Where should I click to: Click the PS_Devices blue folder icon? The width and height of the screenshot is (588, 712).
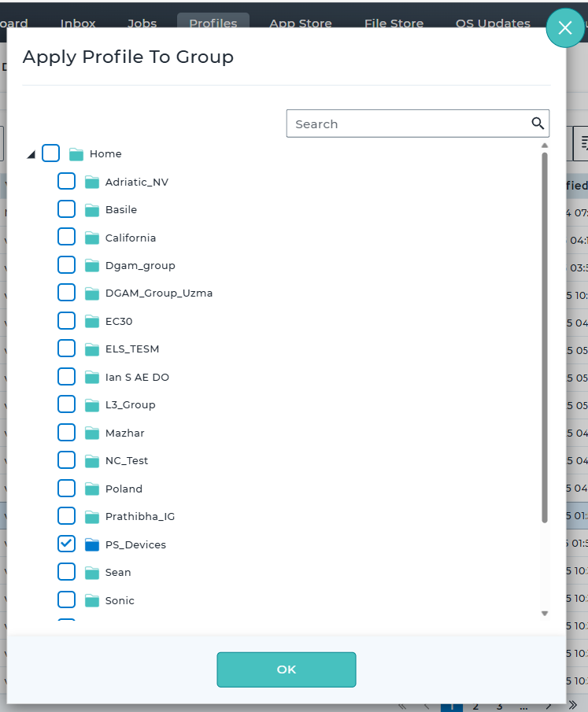click(91, 544)
